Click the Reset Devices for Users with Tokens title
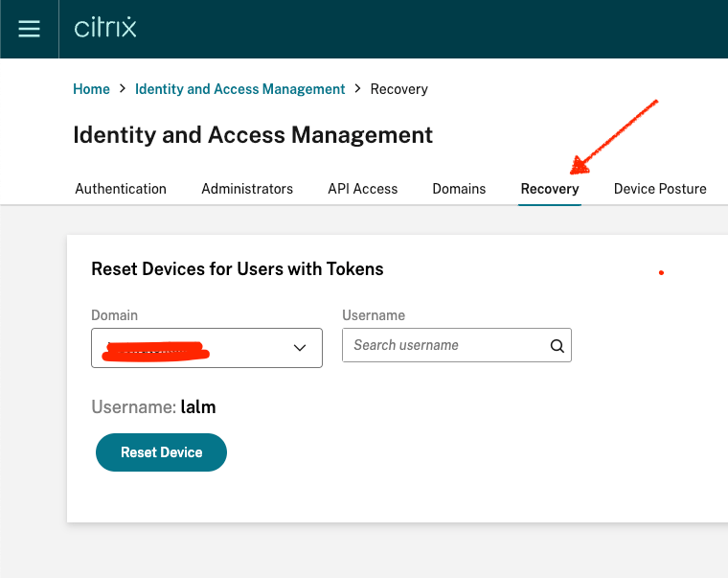Viewport: 728px width, 578px height. pyautogui.click(x=237, y=269)
